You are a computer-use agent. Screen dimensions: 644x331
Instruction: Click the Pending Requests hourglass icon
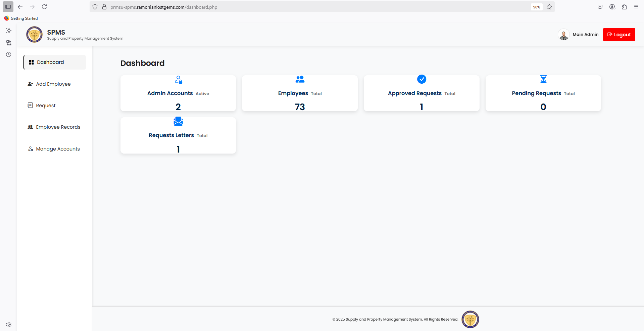point(543,79)
